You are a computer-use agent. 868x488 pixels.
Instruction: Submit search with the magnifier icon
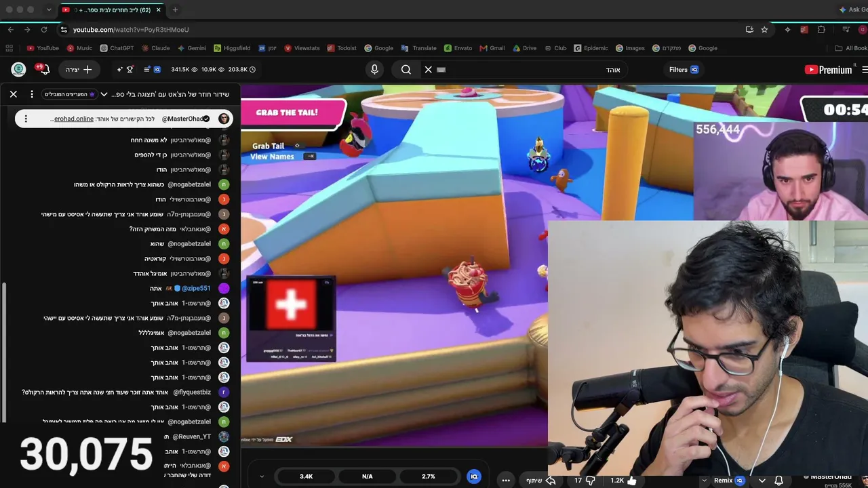tap(406, 69)
